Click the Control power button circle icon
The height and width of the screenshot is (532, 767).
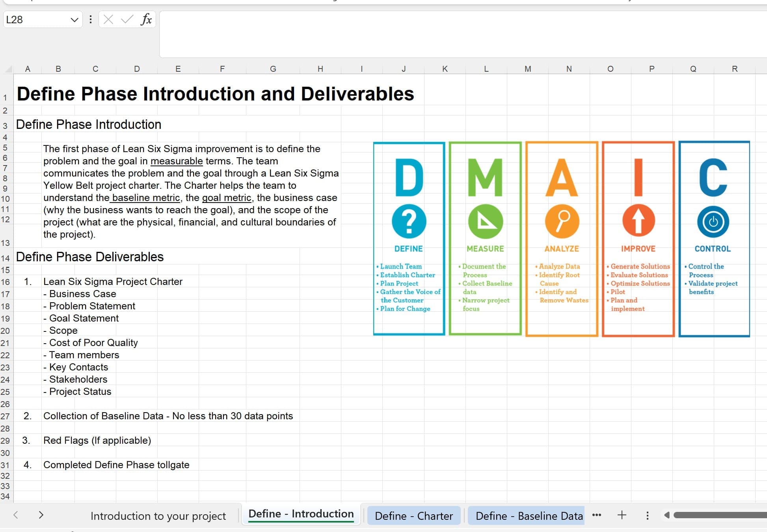pos(713,221)
